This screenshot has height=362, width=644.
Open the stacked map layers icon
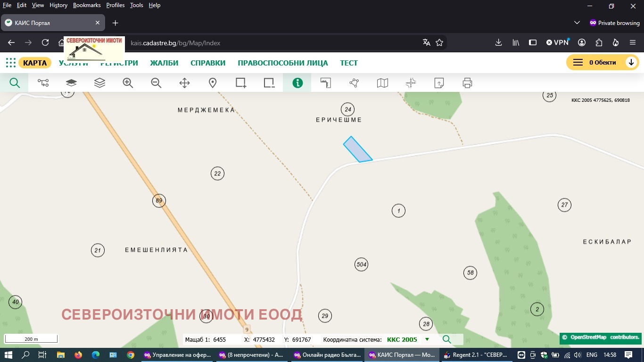coord(99,83)
